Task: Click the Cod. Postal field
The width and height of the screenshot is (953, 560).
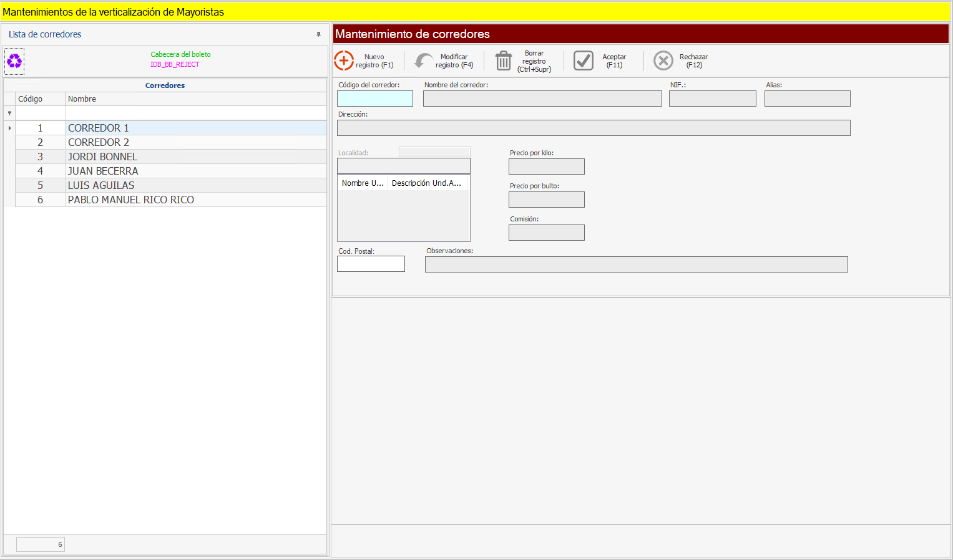Action: click(x=371, y=264)
